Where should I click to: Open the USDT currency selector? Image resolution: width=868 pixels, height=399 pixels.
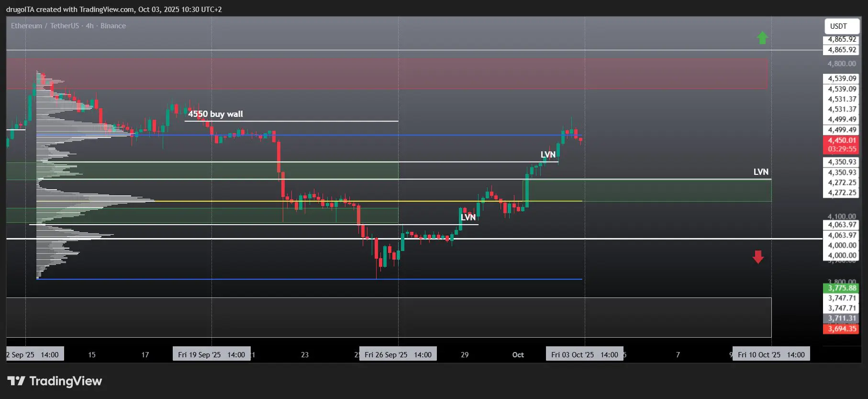[x=842, y=26]
